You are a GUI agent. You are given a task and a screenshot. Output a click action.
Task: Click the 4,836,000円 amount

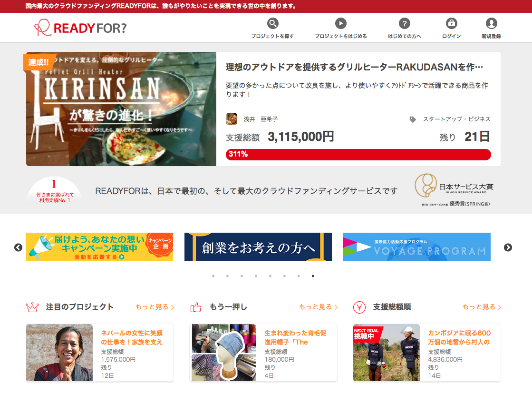pos(445,360)
